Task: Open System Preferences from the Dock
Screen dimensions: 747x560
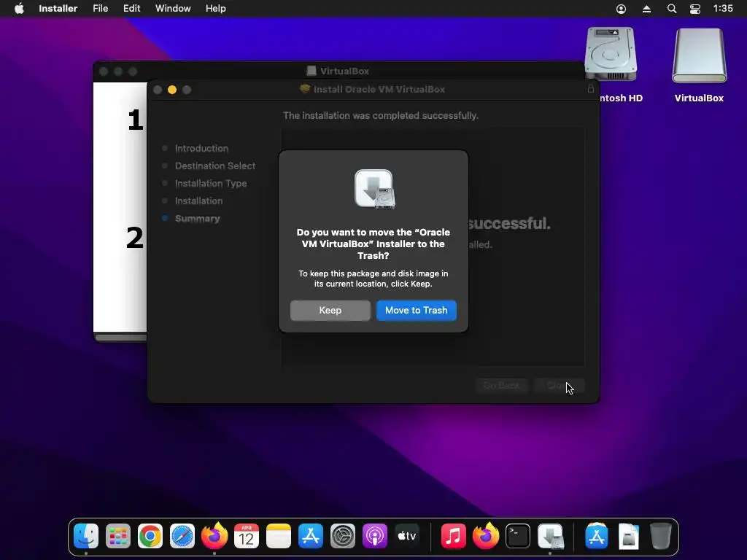Action: [x=343, y=536]
